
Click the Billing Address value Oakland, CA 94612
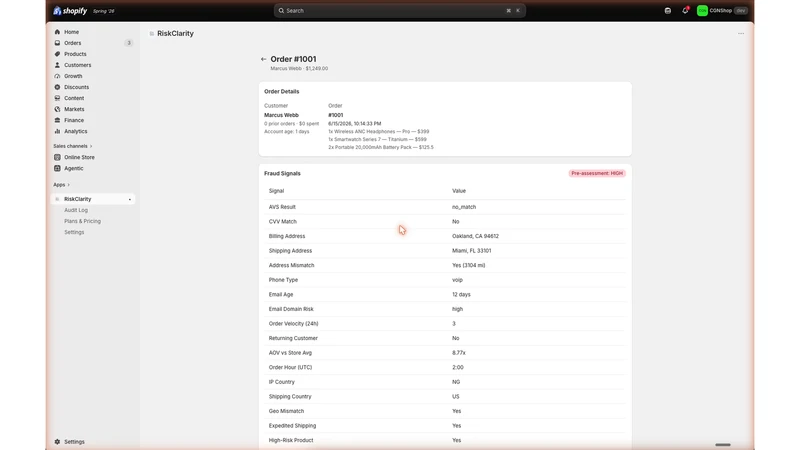[x=476, y=236]
